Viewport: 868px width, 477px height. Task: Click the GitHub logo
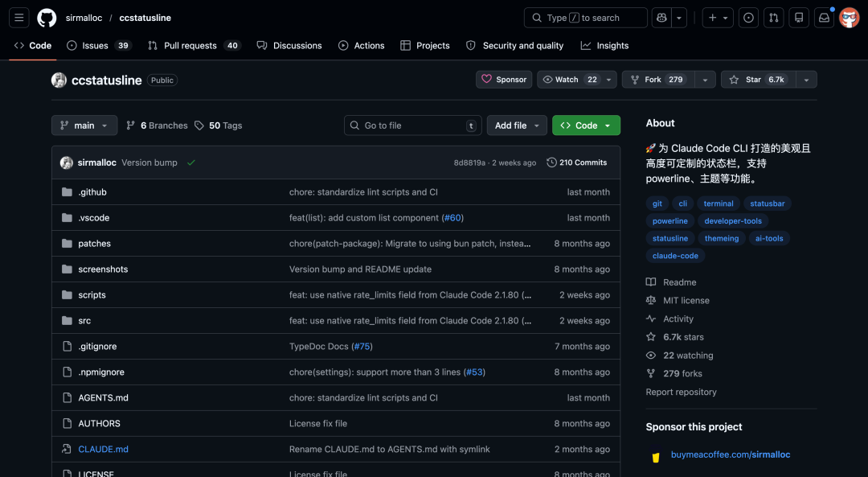(x=46, y=17)
